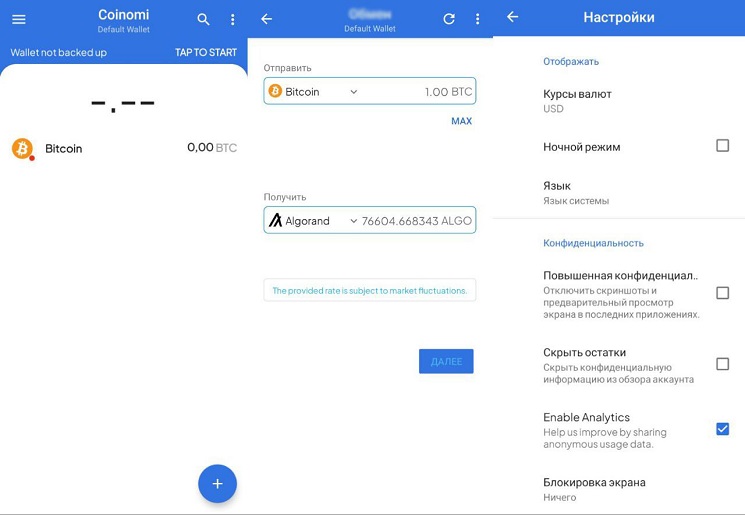Open the three-dot menu beside search
Screen dimensions: 745x515
coord(233,19)
